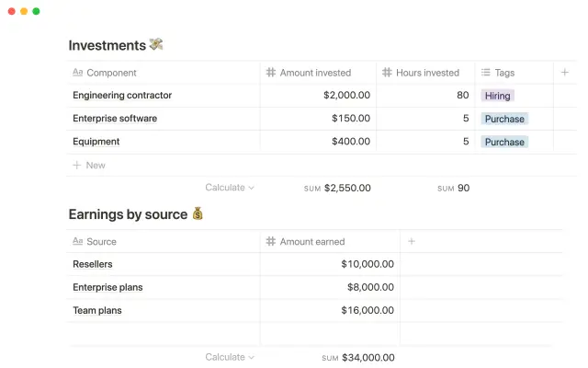Open the SUM $34,000.00 calculation menu

(x=358, y=358)
